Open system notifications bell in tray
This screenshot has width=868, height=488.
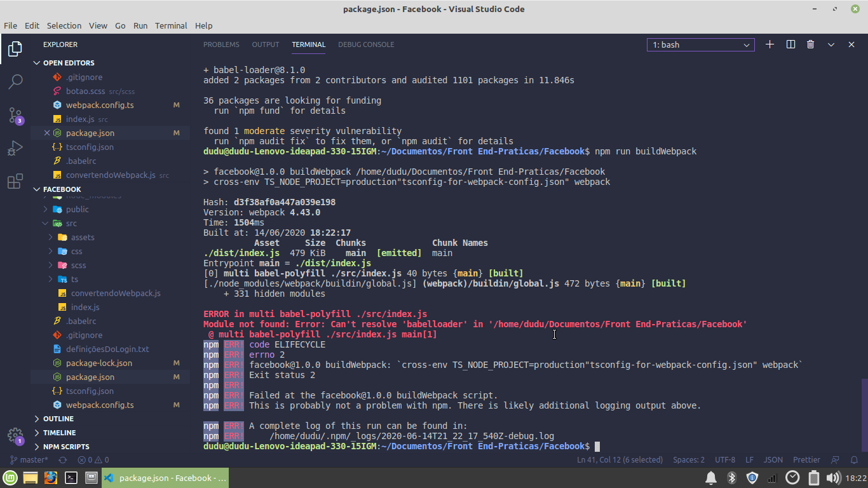click(x=711, y=478)
